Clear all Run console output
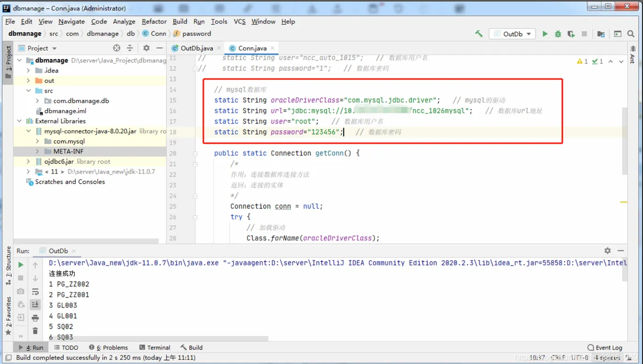Image resolution: width=643 pixels, height=364 pixels. point(35,331)
